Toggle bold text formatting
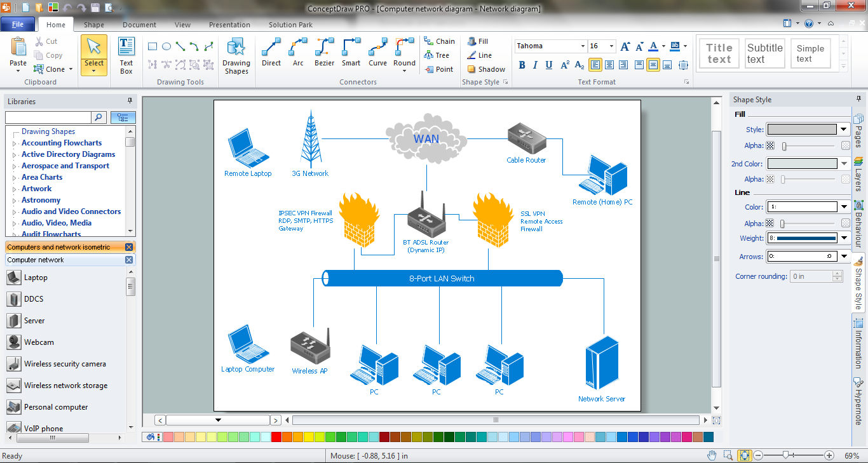 [x=521, y=65]
